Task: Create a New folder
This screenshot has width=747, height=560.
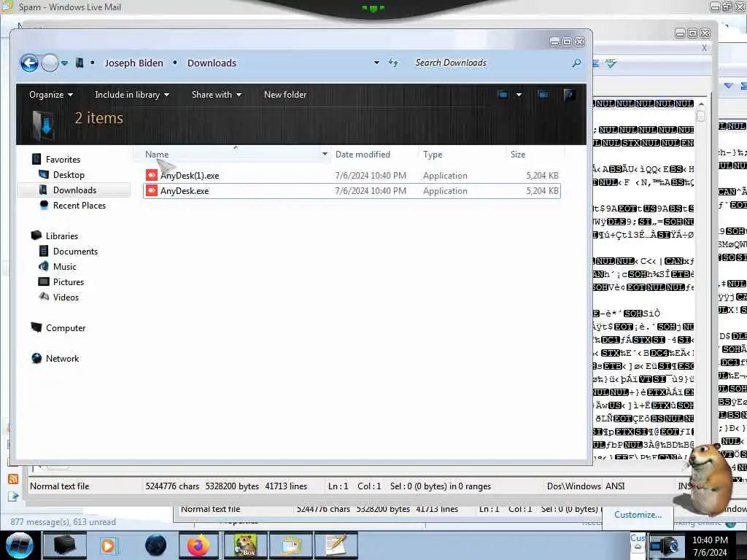Action: point(285,95)
